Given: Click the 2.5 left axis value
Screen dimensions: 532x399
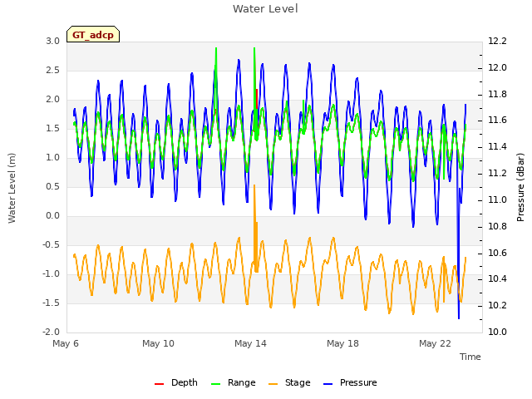Looking at the screenshot, I should [x=52, y=70].
